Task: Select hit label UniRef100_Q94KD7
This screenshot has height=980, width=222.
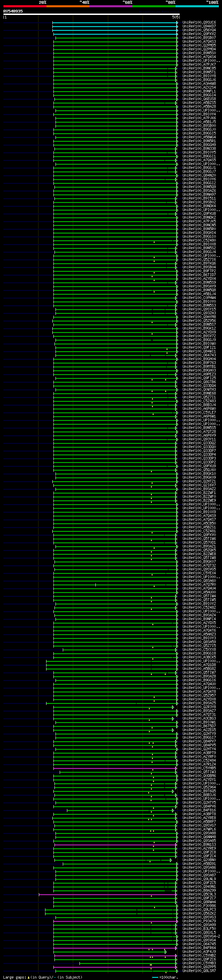Action: [199, 26]
